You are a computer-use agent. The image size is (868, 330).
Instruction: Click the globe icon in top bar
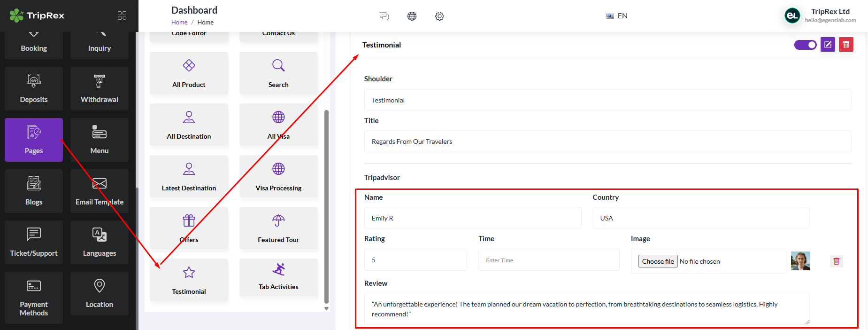pos(412,16)
